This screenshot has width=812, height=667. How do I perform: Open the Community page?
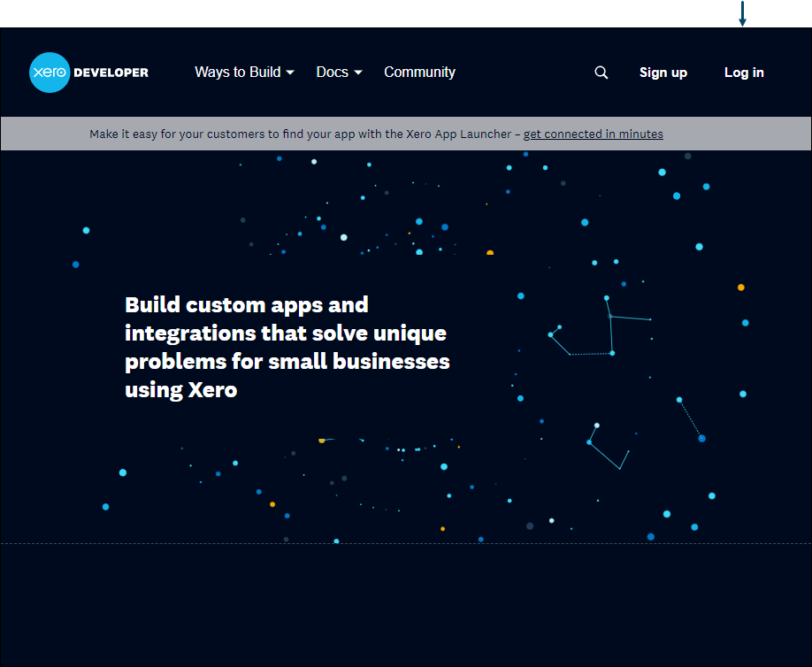click(419, 72)
